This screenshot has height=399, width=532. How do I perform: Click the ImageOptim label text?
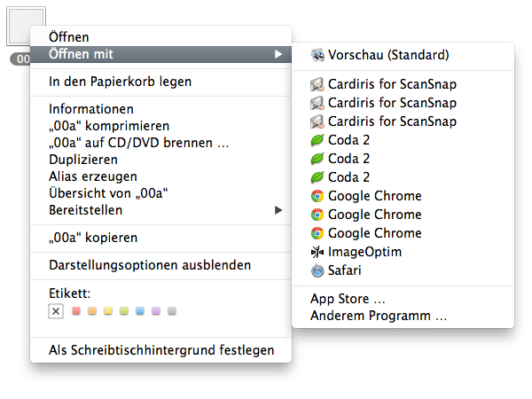364,252
